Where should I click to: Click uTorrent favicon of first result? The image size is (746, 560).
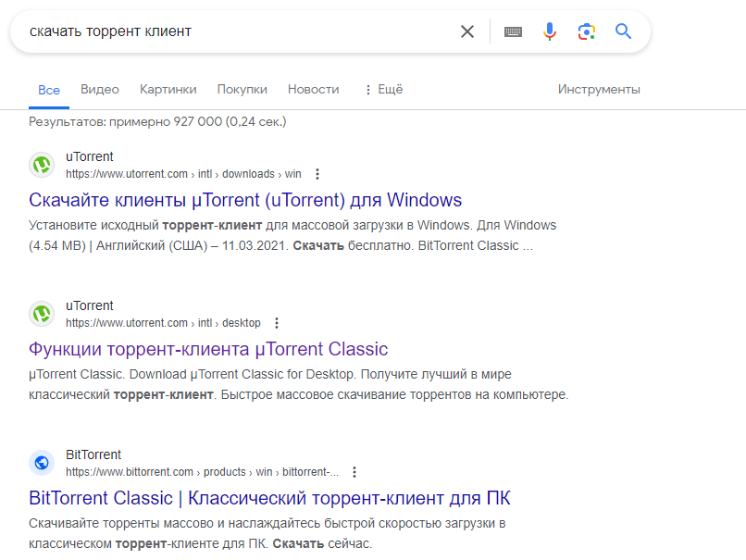click(x=42, y=165)
